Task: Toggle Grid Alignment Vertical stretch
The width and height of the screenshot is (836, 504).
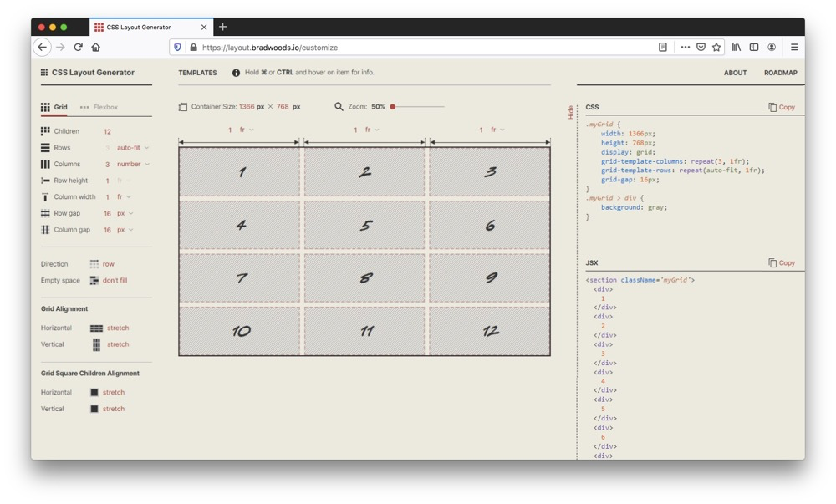Action: coord(110,344)
